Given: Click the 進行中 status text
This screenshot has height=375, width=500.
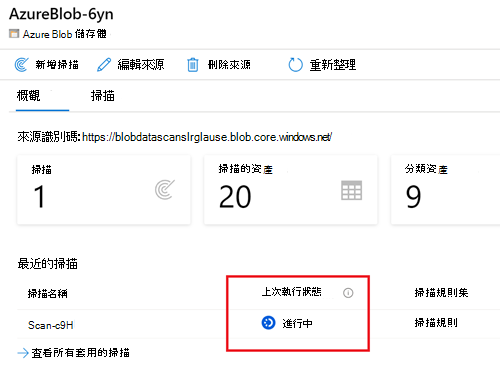Looking at the screenshot, I should tap(297, 323).
